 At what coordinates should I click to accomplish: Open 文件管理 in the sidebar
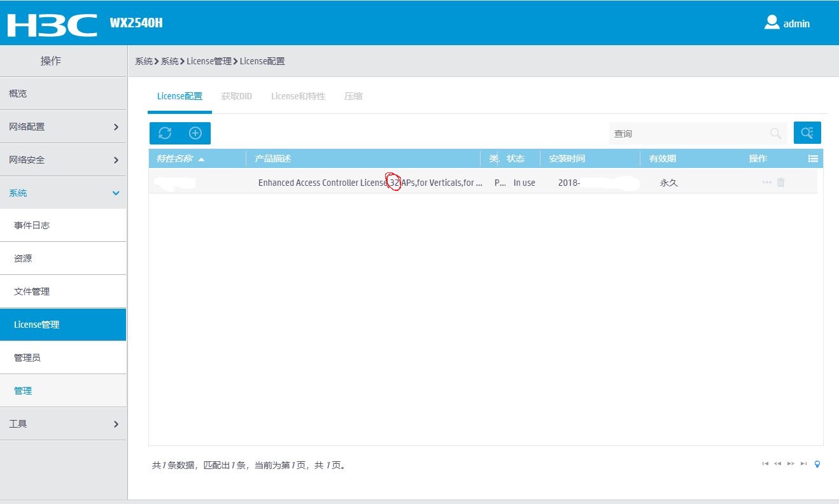tap(63, 291)
